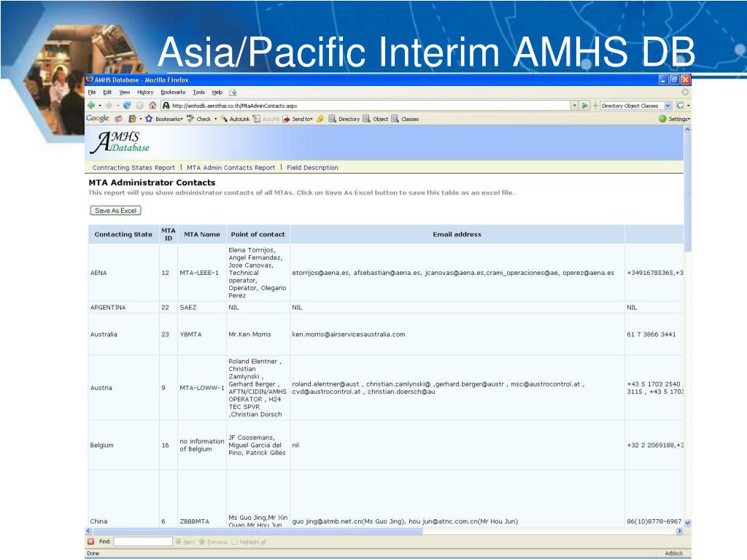Click the horizontal scrollbar right arrow

(x=679, y=531)
